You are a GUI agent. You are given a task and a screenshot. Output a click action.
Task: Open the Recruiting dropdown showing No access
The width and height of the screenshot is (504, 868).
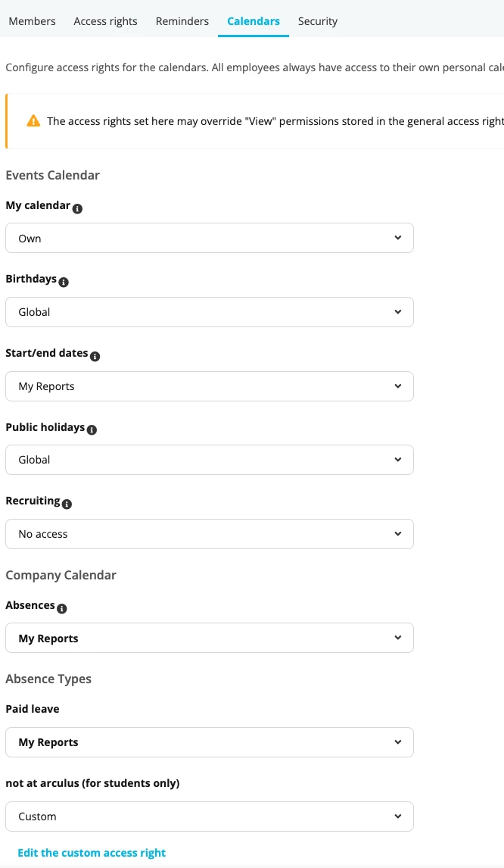pos(210,534)
